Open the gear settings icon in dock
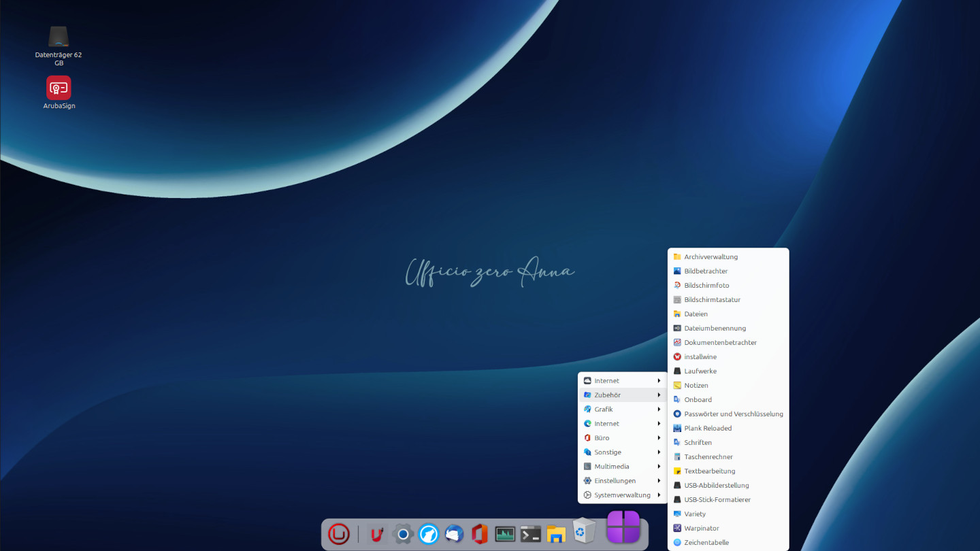This screenshot has height=551, width=980. click(403, 534)
